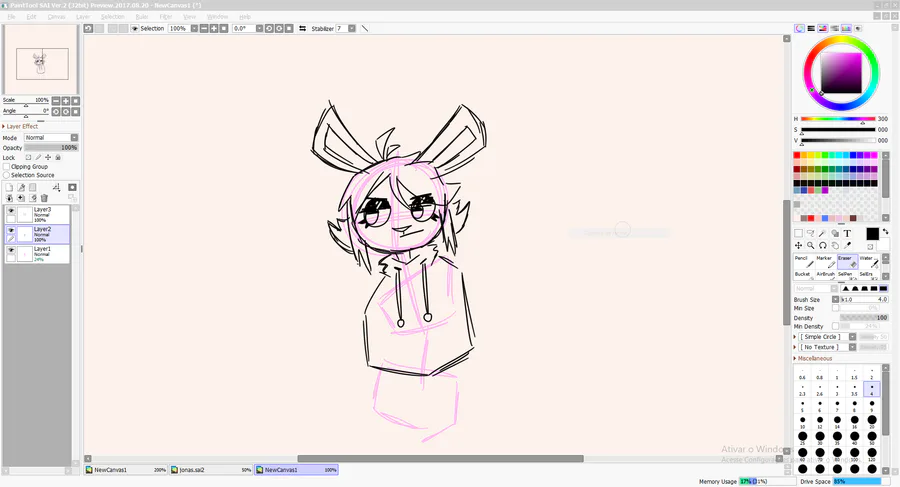Zoom out using top toolbar minus button
Image resolution: width=900 pixels, height=487 pixels.
[x=204, y=28]
